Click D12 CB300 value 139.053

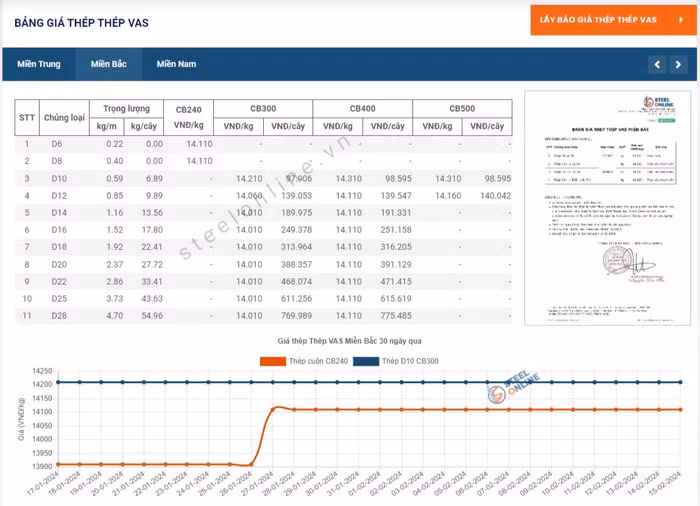pyautogui.click(x=296, y=196)
